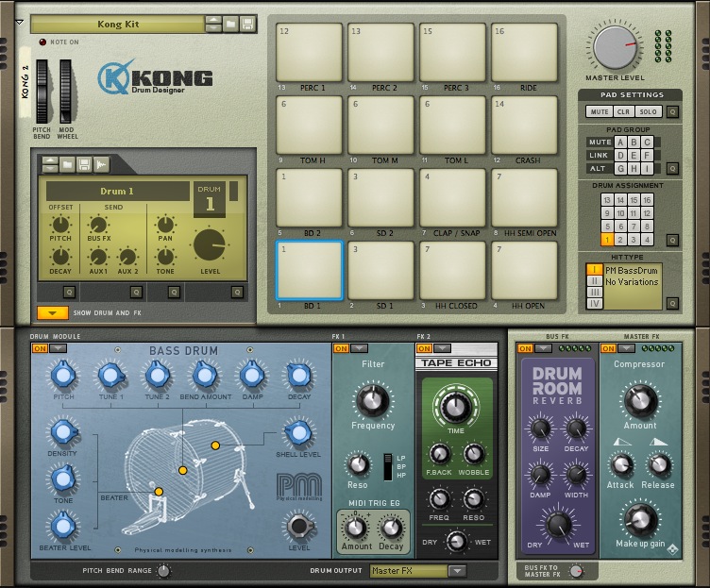Click the Pitch Bend wheel
The height and width of the screenshot is (588, 710).
point(42,92)
